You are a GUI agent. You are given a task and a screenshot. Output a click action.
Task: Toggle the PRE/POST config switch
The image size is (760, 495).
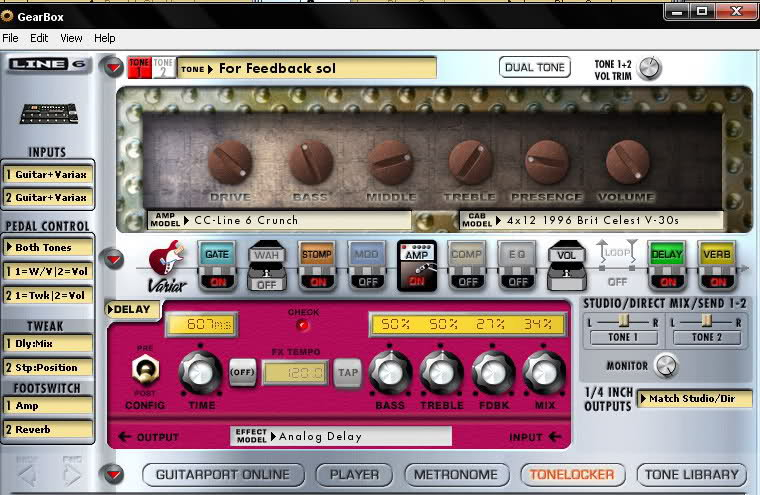[x=144, y=370]
